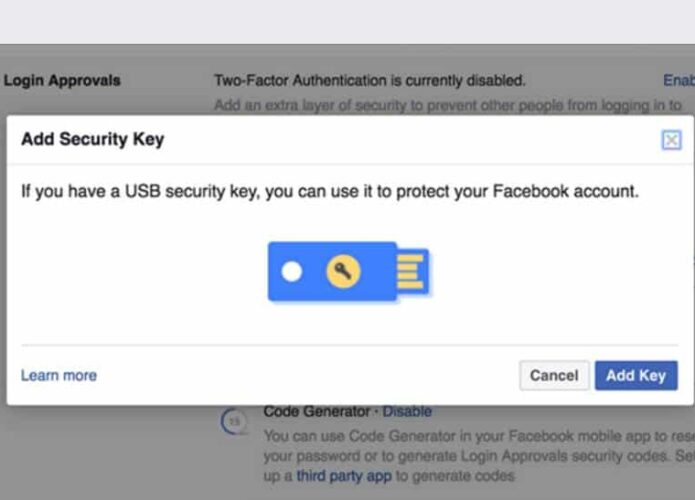Open the third party app link
The image size is (695, 500).
[344, 476]
